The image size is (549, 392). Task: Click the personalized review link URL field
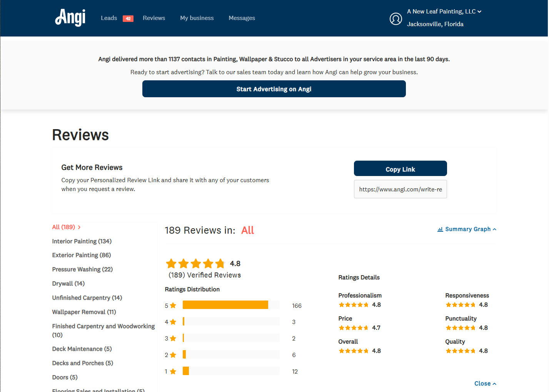pos(400,189)
